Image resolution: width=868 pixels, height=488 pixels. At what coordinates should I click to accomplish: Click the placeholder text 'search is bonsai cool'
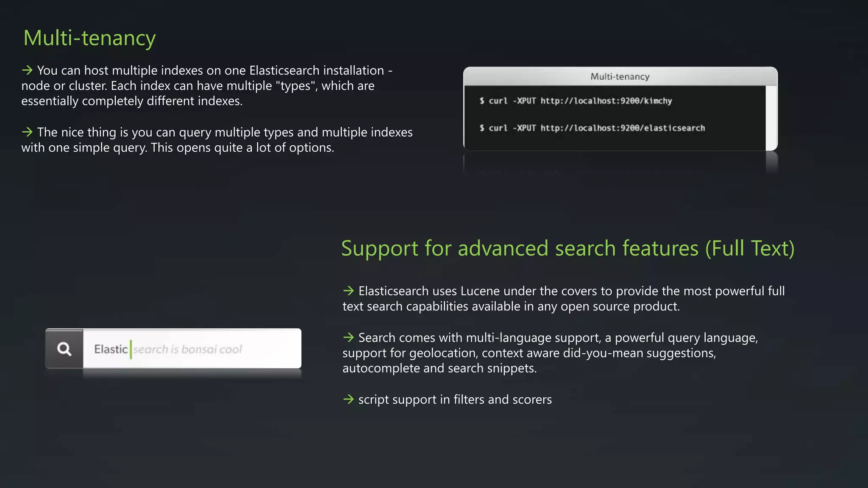[187, 349]
